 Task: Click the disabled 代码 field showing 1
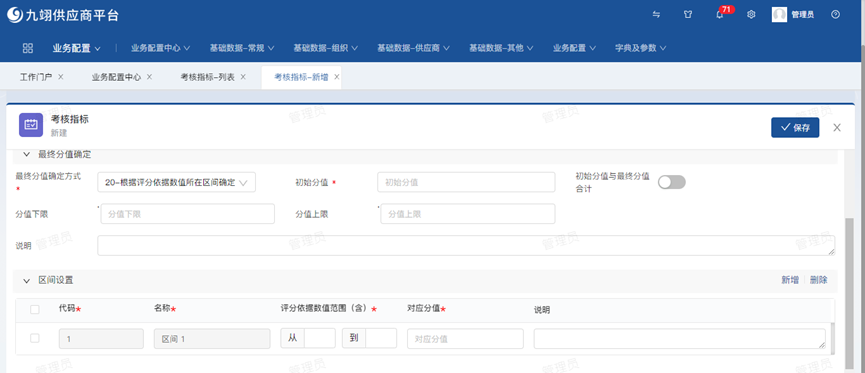[101, 339]
